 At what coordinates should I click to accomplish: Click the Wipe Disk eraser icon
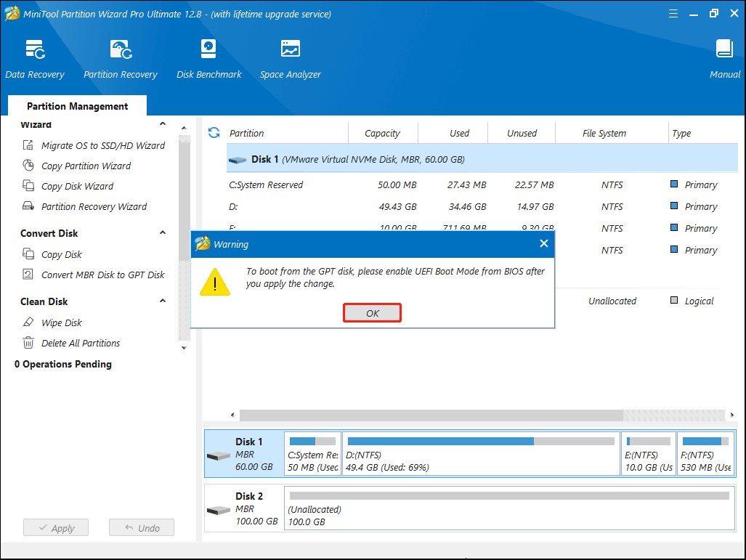(x=28, y=322)
